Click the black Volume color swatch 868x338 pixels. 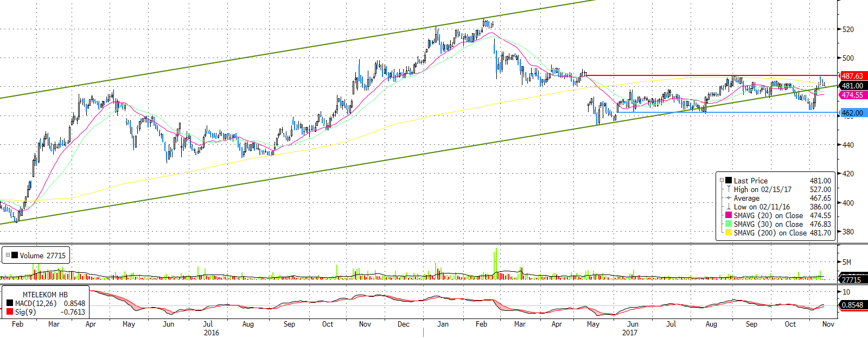coord(15,255)
